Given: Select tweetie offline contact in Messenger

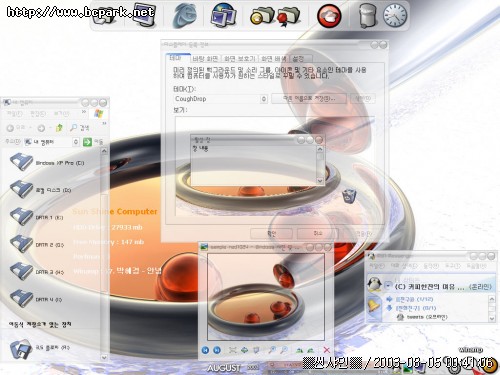Looking at the screenshot, I should point(423,317).
